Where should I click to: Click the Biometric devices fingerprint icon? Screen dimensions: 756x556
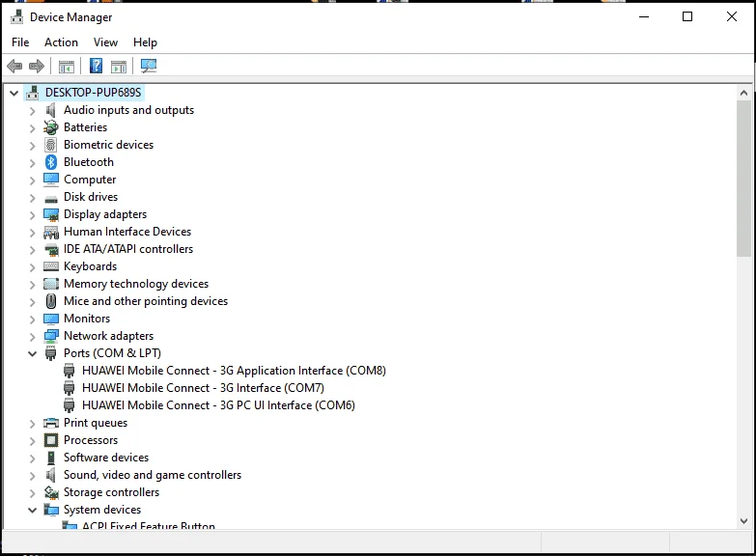coord(50,145)
